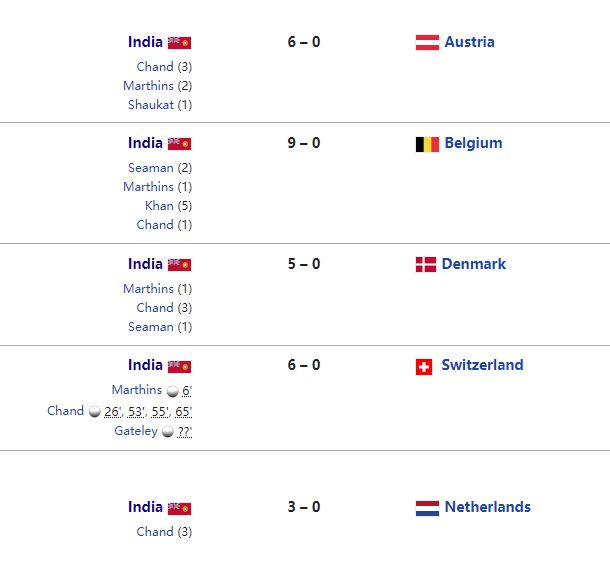
Task: Open the Denmark team link
Action: 473,264
